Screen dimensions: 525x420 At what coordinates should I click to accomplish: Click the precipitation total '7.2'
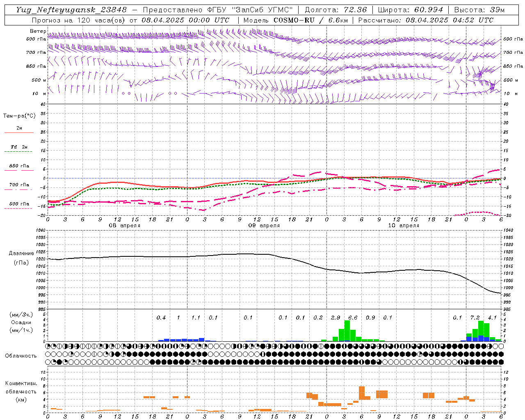(475, 317)
